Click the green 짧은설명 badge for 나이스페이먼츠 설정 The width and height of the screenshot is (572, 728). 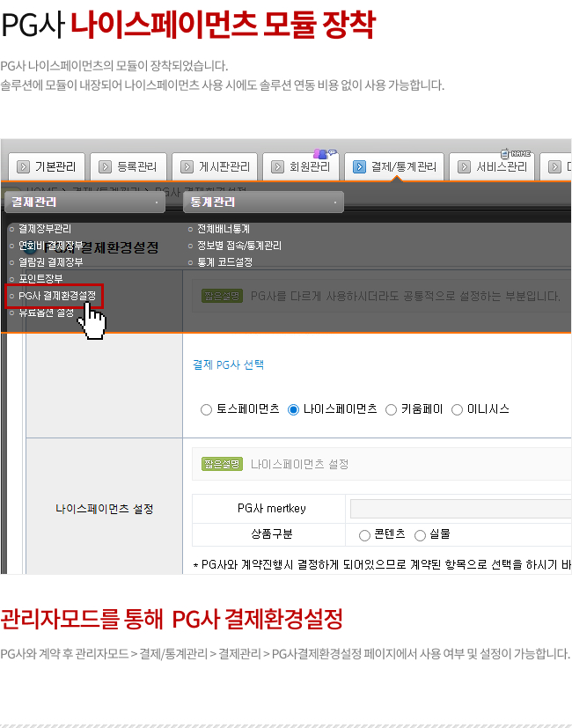pyautogui.click(x=222, y=464)
